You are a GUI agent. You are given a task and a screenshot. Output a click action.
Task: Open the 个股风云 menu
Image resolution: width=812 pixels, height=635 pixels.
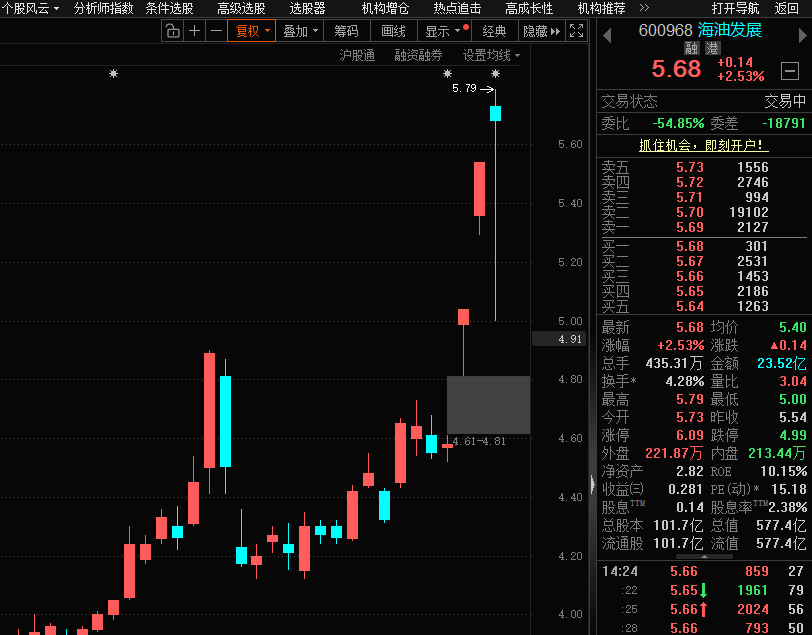pos(30,8)
